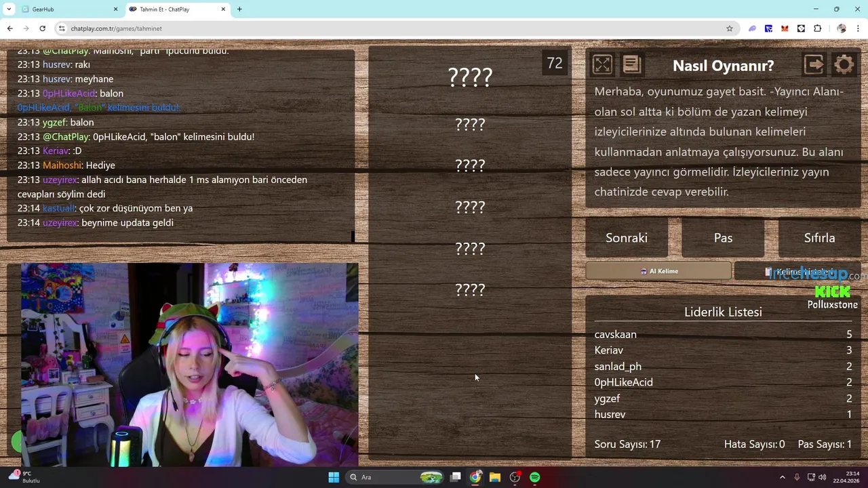This screenshot has width=868, height=488.
Task: Bookmark this page with the star icon
Action: [x=730, y=28]
